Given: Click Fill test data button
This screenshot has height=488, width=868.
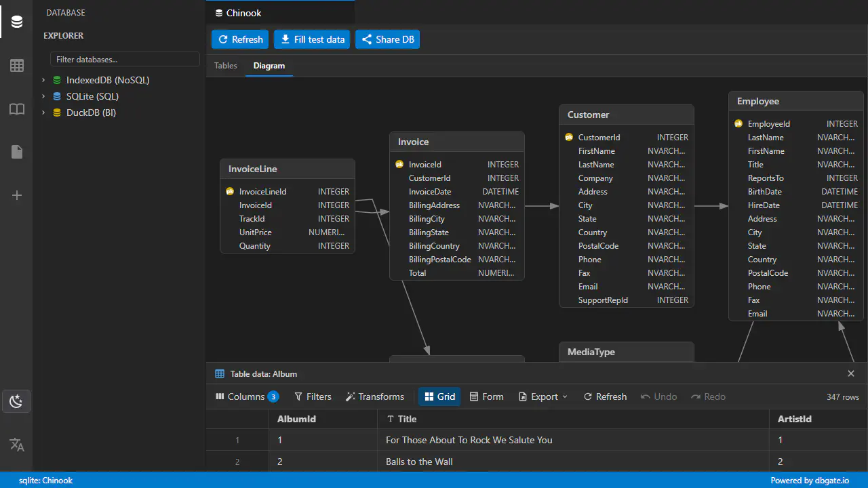Looking at the screenshot, I should (313, 39).
